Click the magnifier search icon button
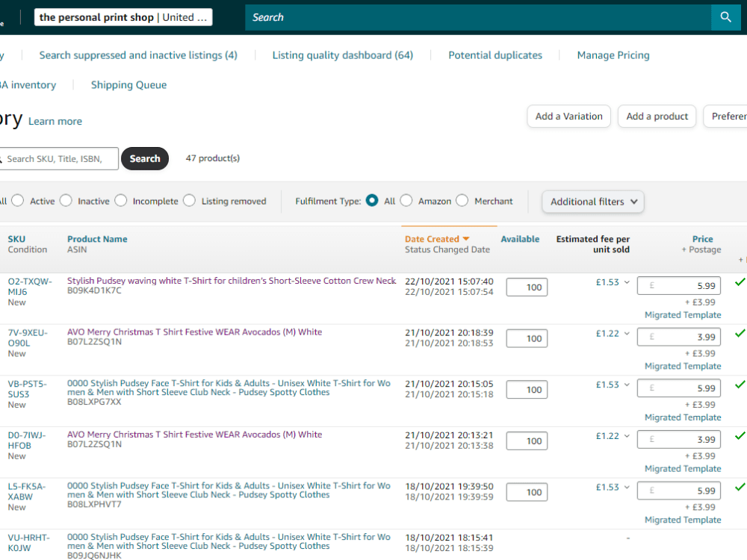This screenshot has width=747, height=560. tap(725, 17)
